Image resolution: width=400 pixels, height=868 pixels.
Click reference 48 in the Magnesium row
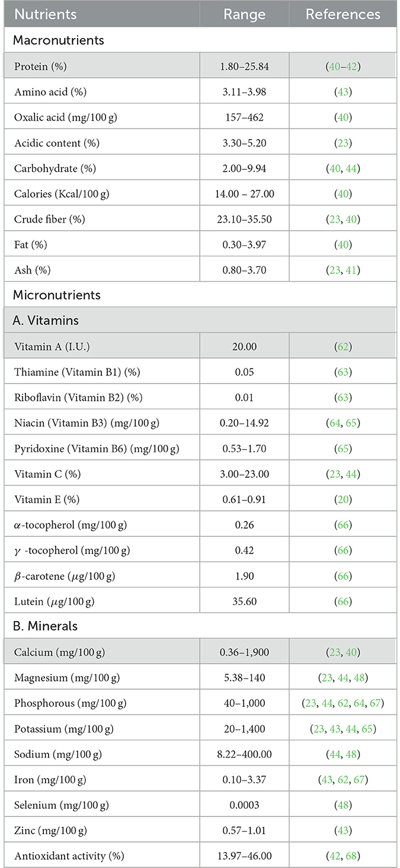pos(363,677)
